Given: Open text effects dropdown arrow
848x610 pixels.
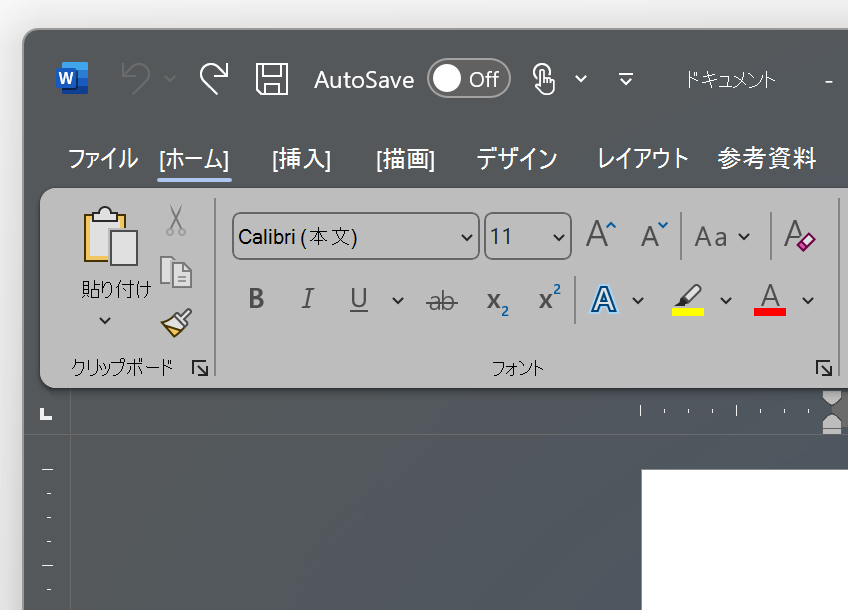Looking at the screenshot, I should (638, 301).
